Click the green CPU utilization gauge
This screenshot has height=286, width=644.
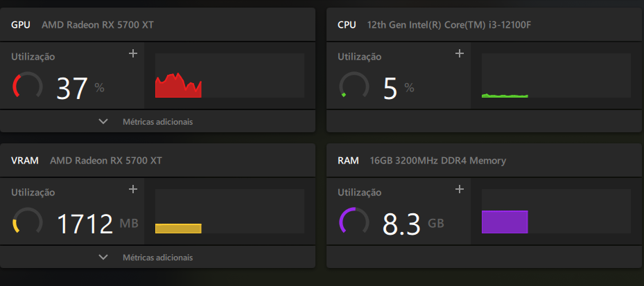pos(354,85)
